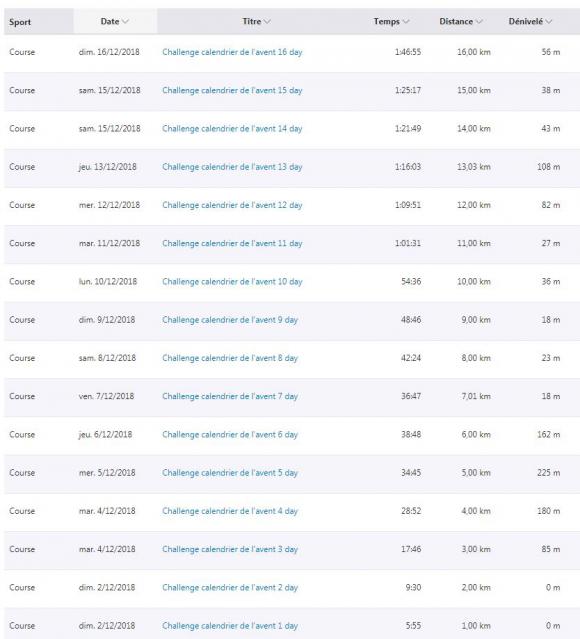The height and width of the screenshot is (639, 580).
Task: Open Challenge calendrier de l'avent 9 day
Action: click(x=230, y=320)
